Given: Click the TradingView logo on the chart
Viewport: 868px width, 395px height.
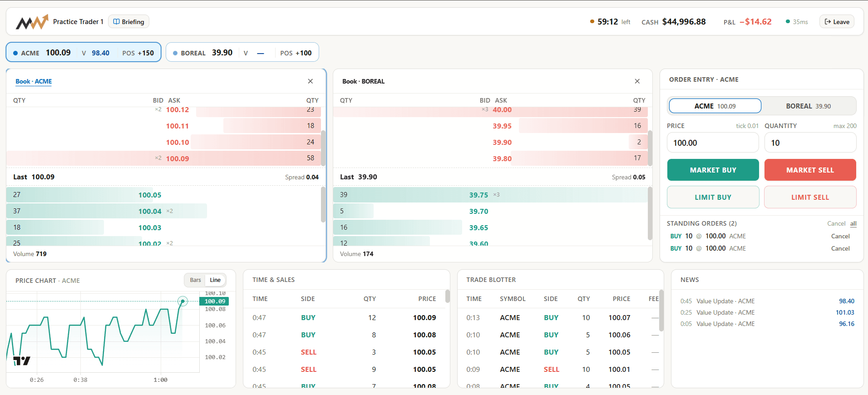Looking at the screenshot, I should [22, 361].
